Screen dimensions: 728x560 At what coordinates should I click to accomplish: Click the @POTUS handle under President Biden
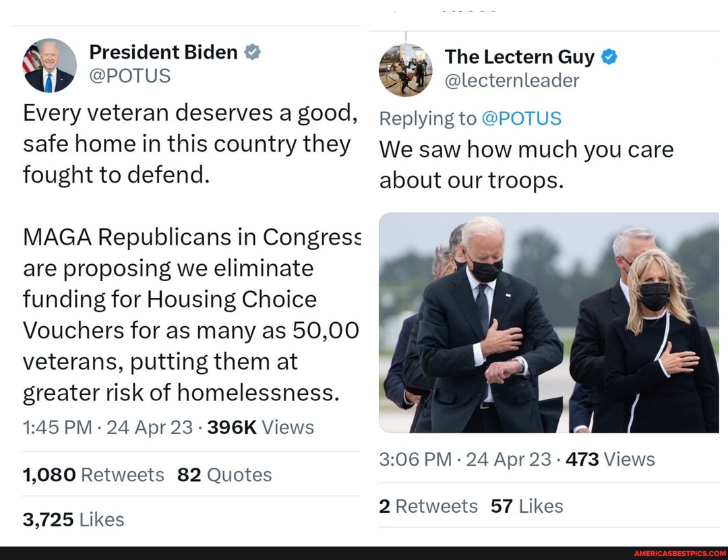coord(130,75)
